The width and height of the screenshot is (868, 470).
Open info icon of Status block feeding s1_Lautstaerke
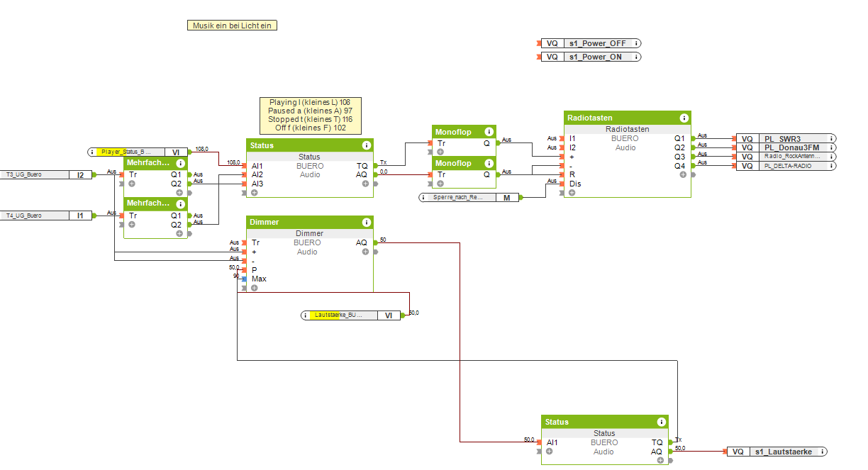point(661,422)
